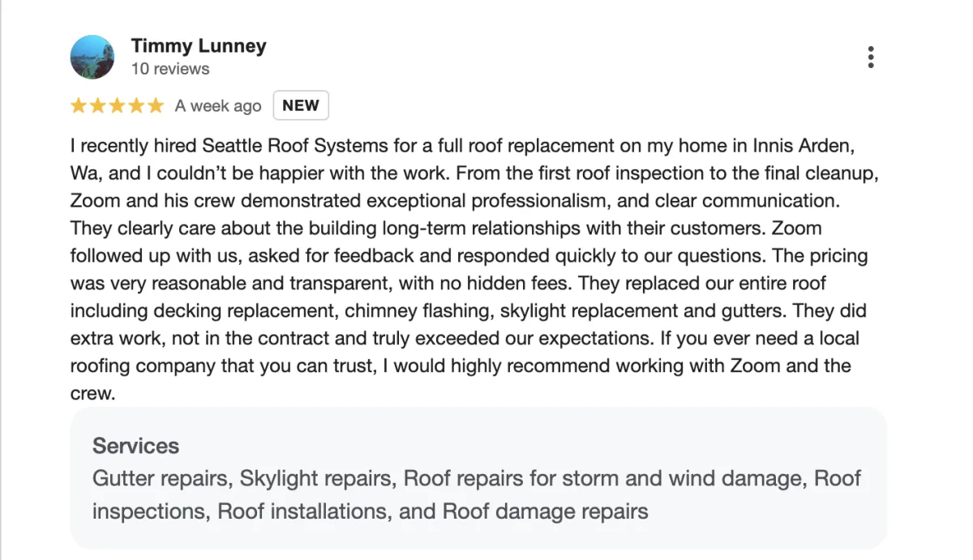Click the fifth yellow rating star
973x560 pixels.
(x=156, y=105)
